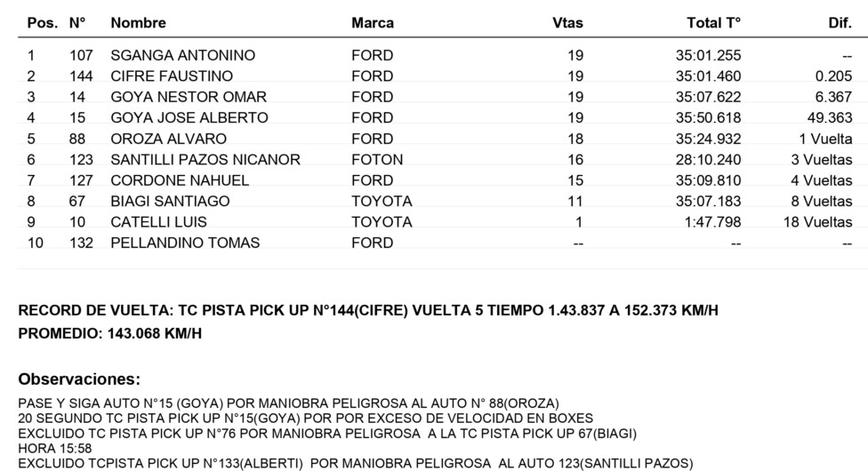Click the Marca column header
Screen dimensions: 868x471
[x=373, y=23]
